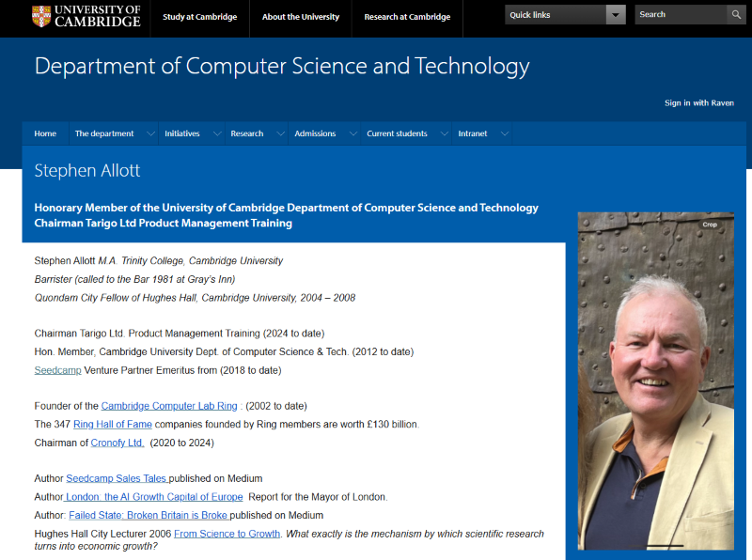This screenshot has height=560, width=752.
Task: Open the Ring Hall of Fame link
Action: 112,424
